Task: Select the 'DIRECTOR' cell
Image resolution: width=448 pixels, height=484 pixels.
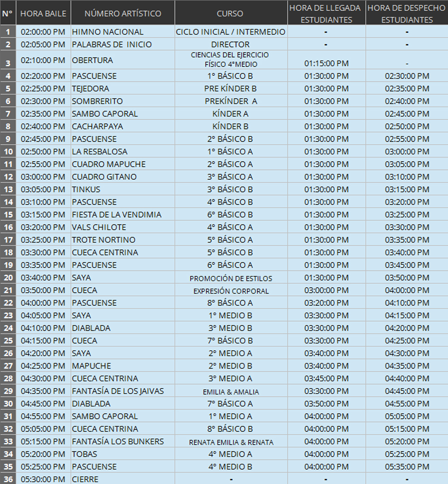Action: [x=231, y=44]
